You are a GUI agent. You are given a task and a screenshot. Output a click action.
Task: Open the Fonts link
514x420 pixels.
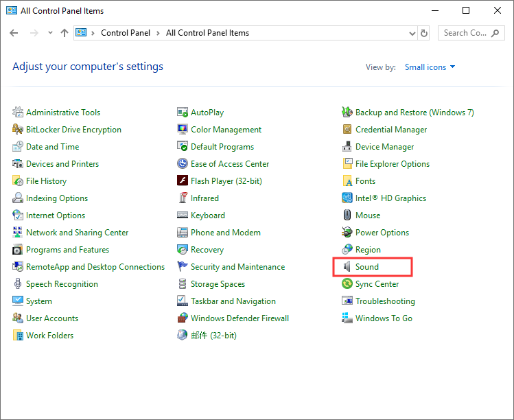365,181
